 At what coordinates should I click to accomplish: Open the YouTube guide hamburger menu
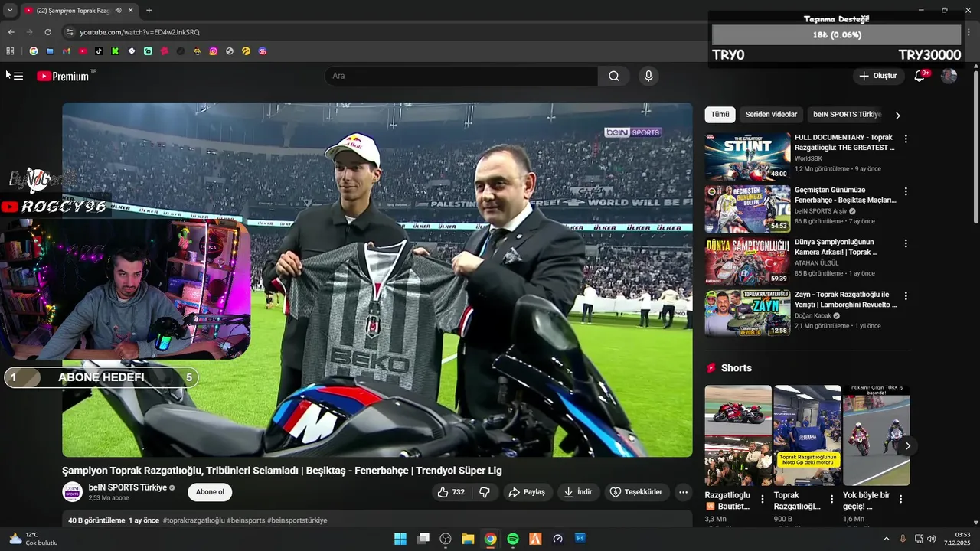pyautogui.click(x=18, y=76)
